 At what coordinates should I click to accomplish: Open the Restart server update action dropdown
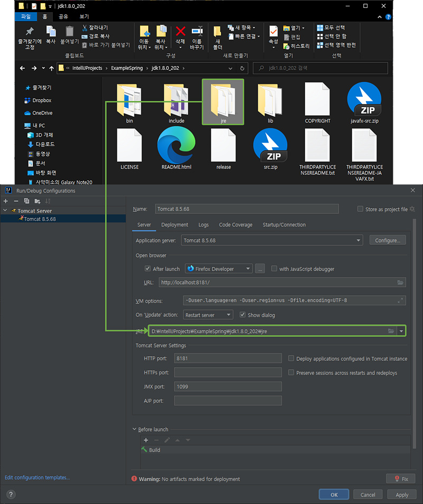229,315
